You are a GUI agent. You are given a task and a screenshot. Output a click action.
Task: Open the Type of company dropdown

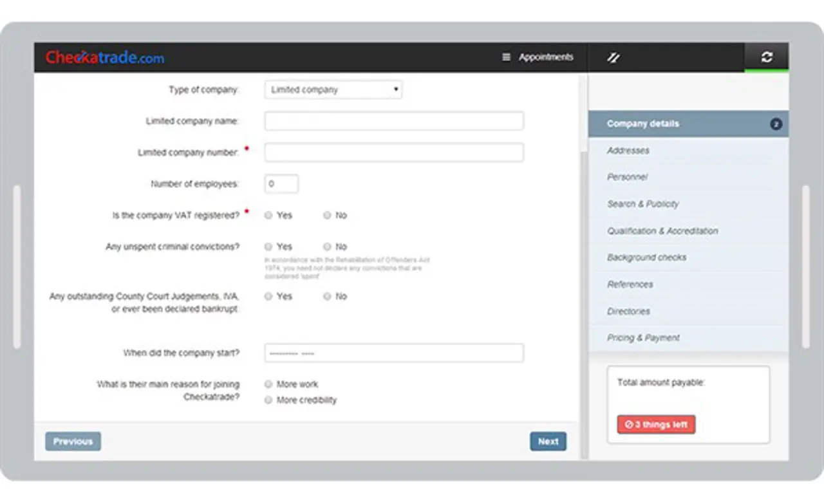pos(333,90)
